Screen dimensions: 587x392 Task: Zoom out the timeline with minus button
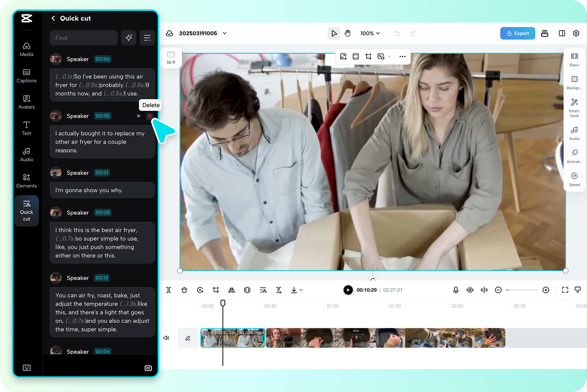[498, 290]
